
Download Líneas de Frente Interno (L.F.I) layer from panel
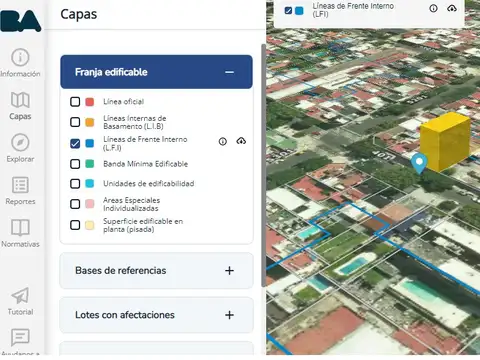241,141
